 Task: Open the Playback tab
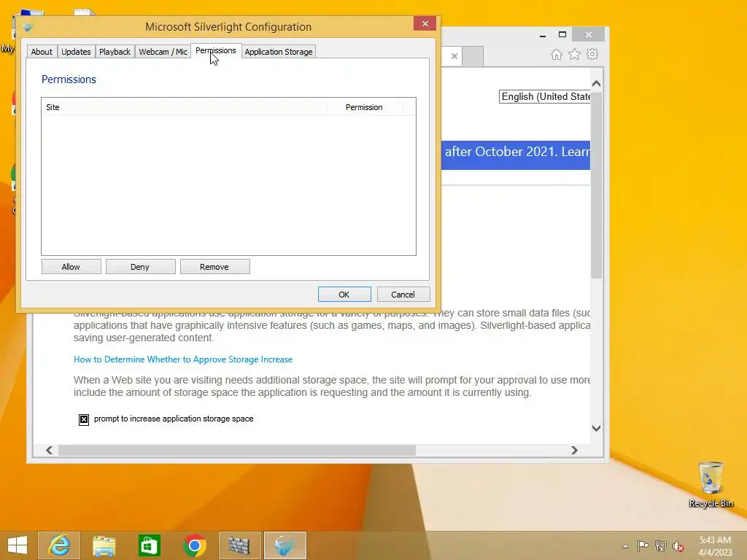point(115,52)
